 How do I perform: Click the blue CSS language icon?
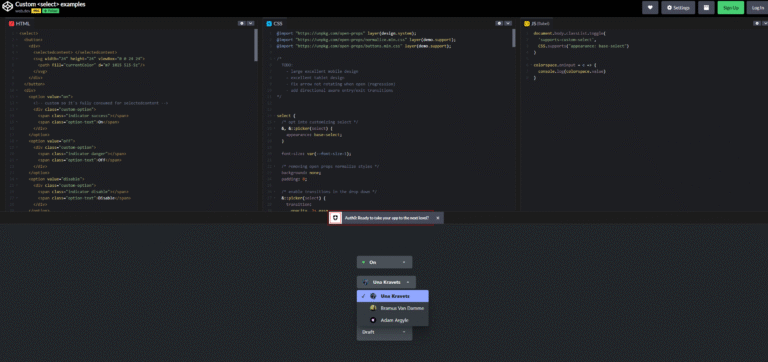269,23
